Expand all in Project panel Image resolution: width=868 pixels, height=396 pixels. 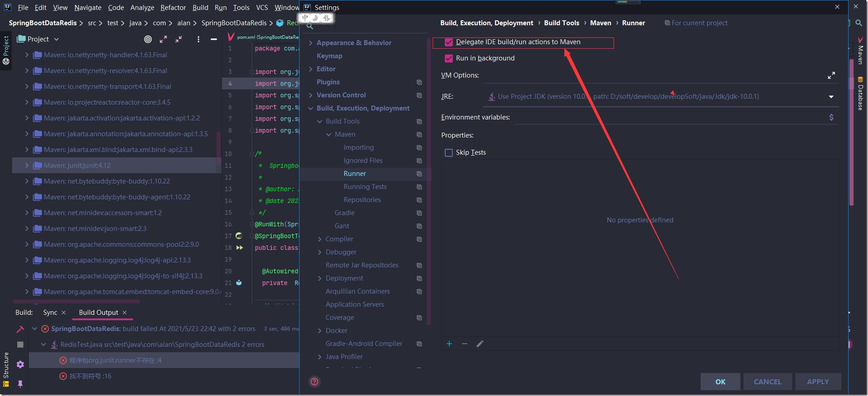163,39
